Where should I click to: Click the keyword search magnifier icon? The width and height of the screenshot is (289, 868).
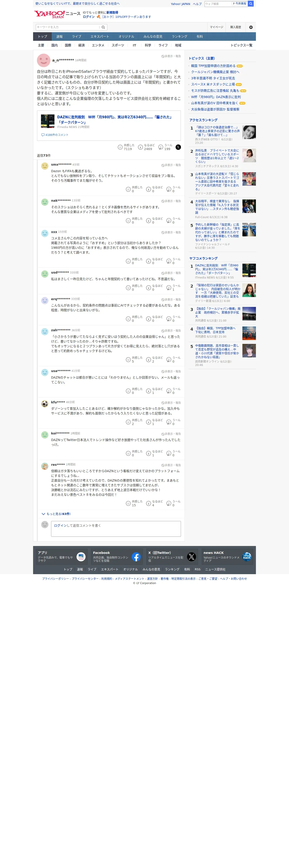point(103,27)
